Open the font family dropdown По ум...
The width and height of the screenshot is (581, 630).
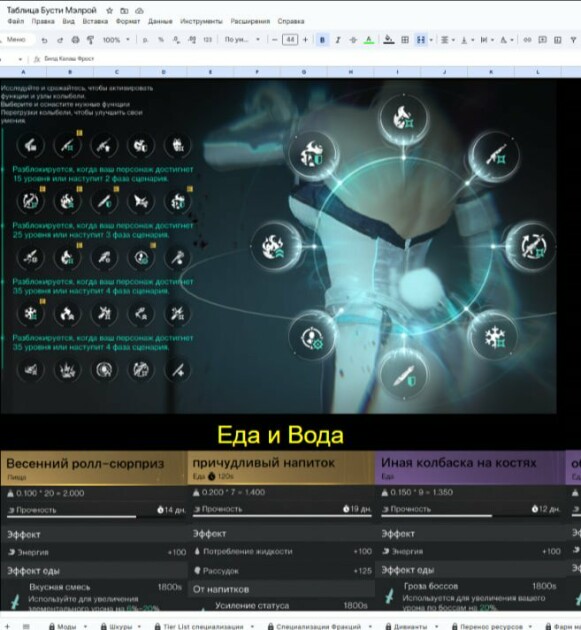[x=242, y=40]
